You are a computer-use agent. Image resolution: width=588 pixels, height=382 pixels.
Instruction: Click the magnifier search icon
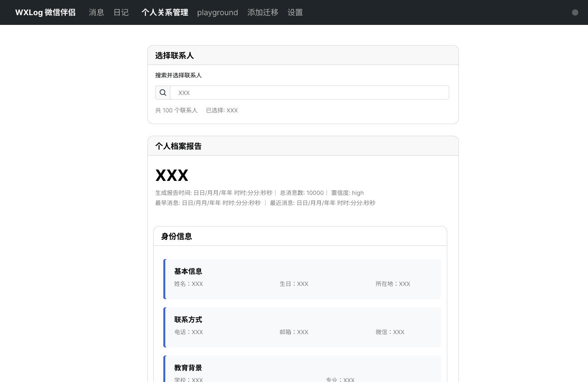click(163, 93)
